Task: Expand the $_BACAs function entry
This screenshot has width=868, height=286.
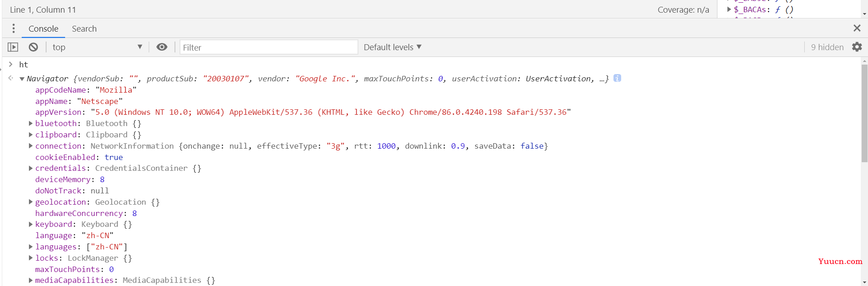Action: [x=729, y=9]
